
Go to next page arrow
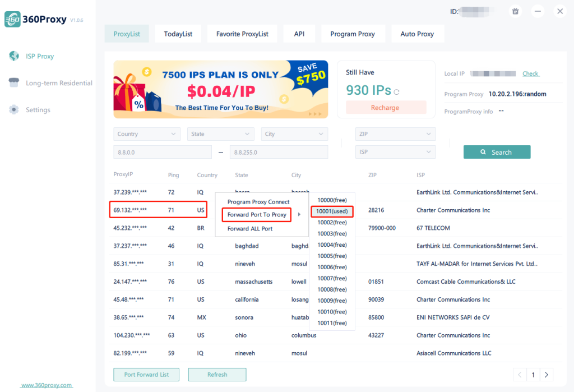pyautogui.click(x=546, y=375)
